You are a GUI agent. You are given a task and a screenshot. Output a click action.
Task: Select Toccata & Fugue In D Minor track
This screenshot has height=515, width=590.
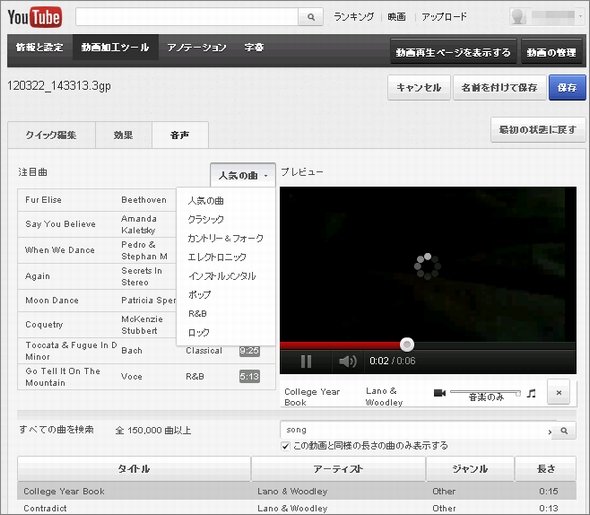146,350
